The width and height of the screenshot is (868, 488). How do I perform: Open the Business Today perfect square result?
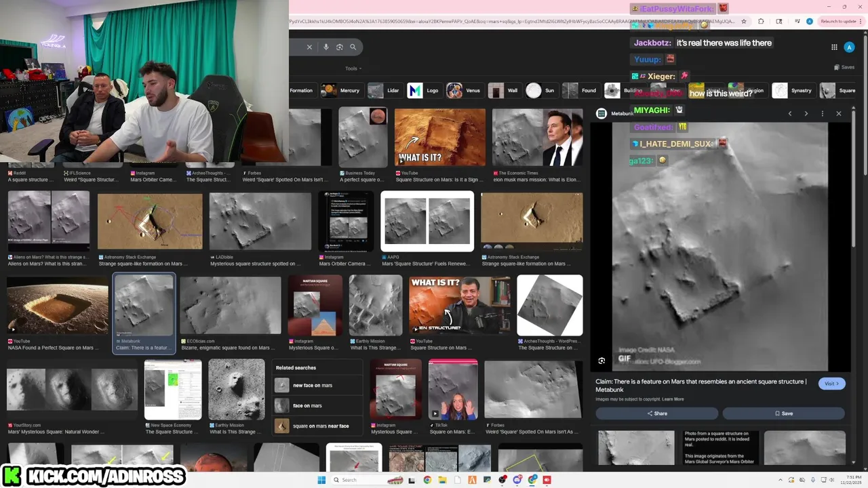[363, 137]
